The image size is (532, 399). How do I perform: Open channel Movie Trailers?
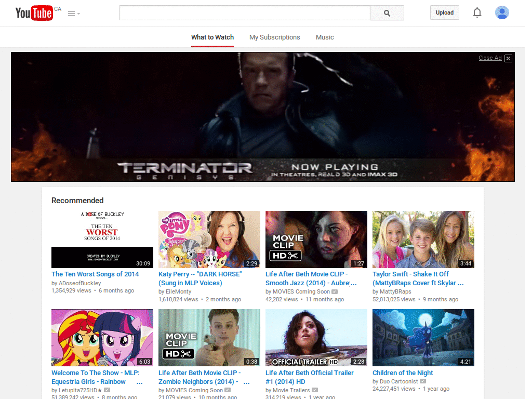point(291,391)
